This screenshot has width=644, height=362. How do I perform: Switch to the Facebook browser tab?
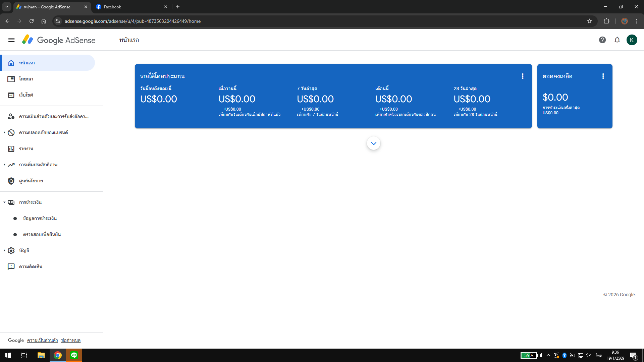131,7
